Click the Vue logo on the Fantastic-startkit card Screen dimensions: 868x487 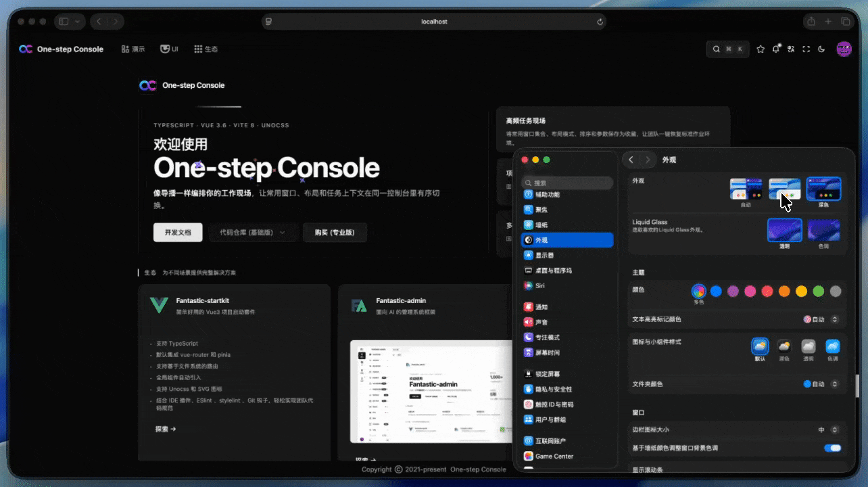point(159,305)
